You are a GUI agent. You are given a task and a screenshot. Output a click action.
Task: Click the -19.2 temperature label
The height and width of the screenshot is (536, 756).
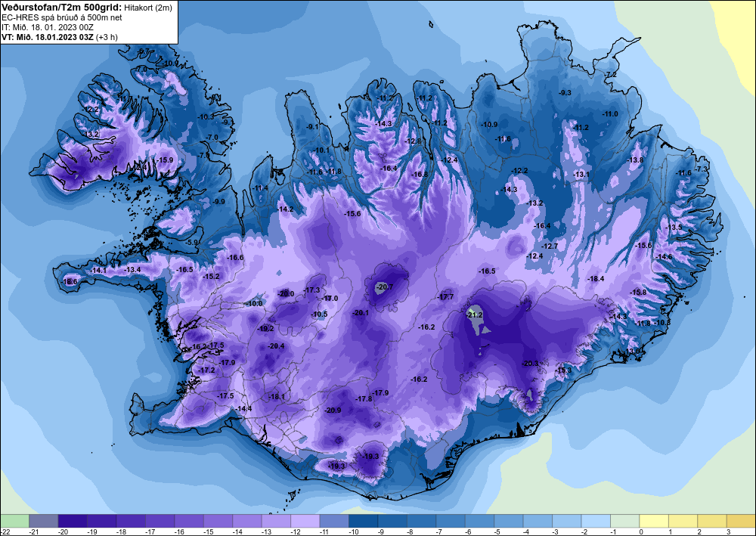pos(265,329)
